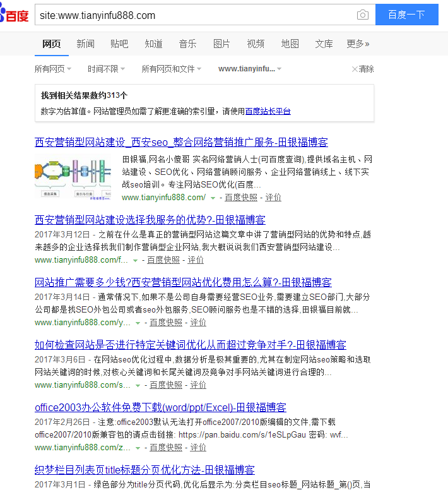
Task: Go to the 知道 tab
Action: click(153, 44)
